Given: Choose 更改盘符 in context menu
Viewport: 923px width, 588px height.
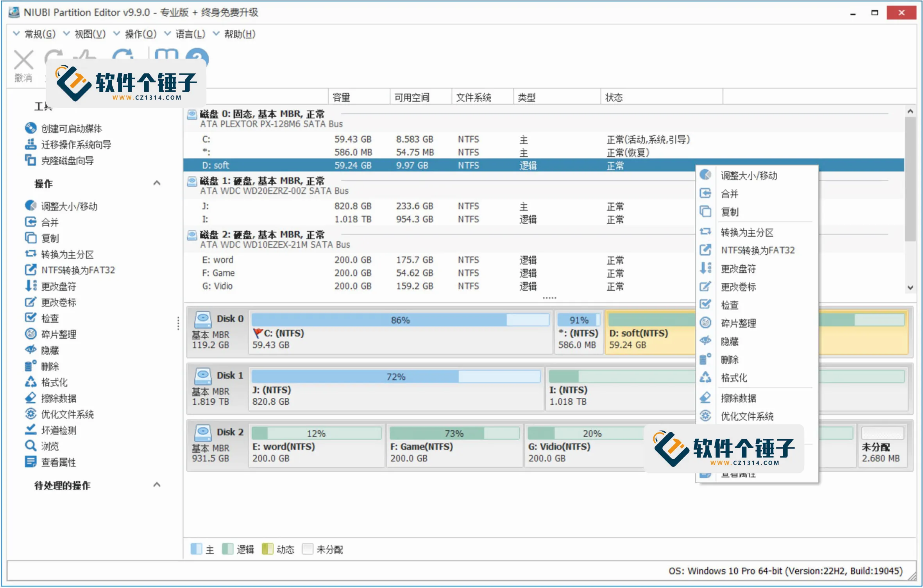Looking at the screenshot, I should [757, 268].
